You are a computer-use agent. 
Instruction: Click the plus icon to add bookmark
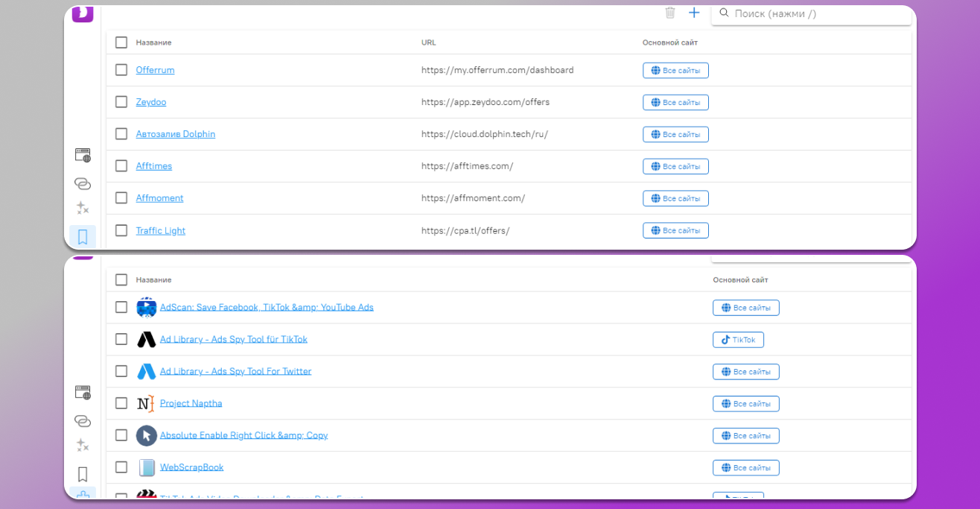[694, 13]
